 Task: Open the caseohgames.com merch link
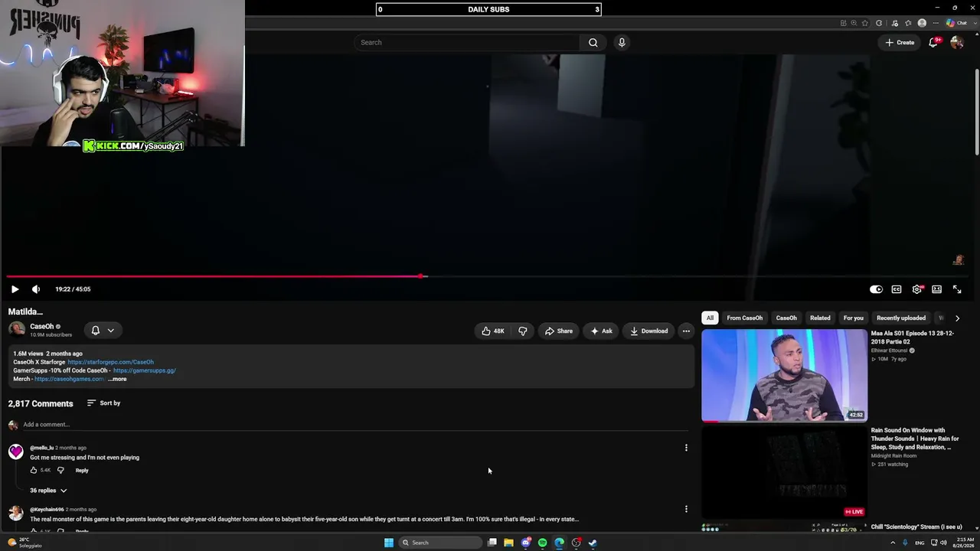click(x=69, y=379)
